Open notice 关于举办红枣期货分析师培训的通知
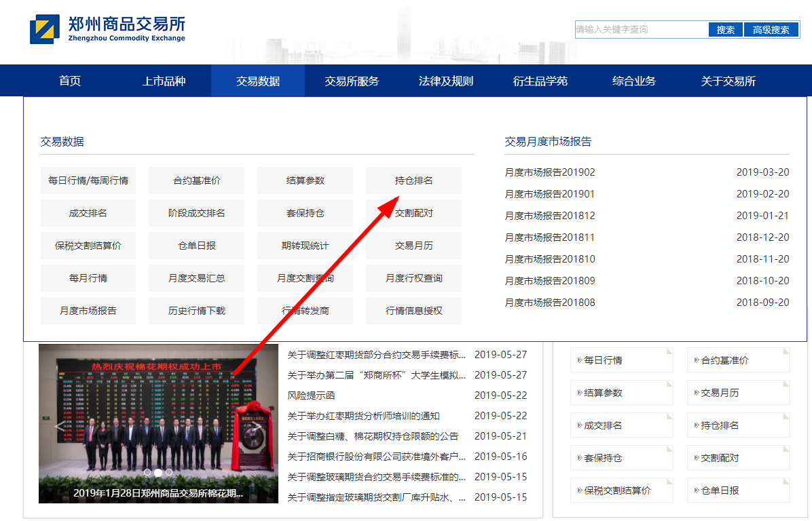The image size is (812, 521). click(x=363, y=416)
